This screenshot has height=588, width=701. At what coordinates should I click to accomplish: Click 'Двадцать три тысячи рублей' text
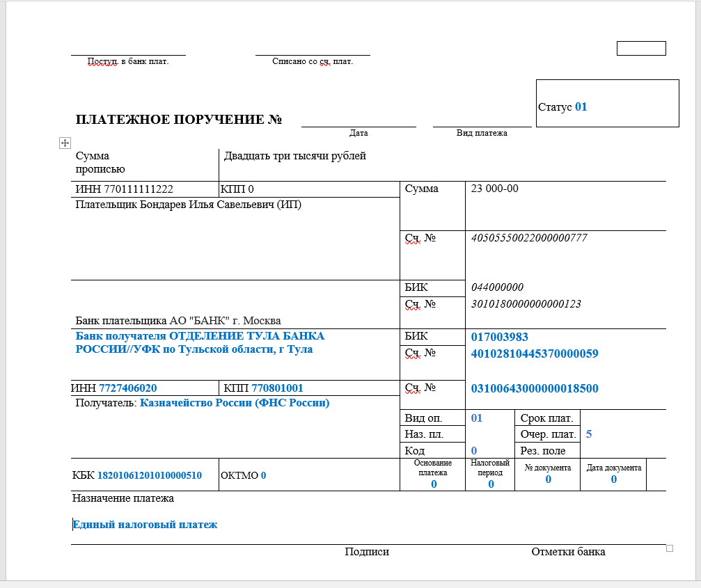(295, 156)
